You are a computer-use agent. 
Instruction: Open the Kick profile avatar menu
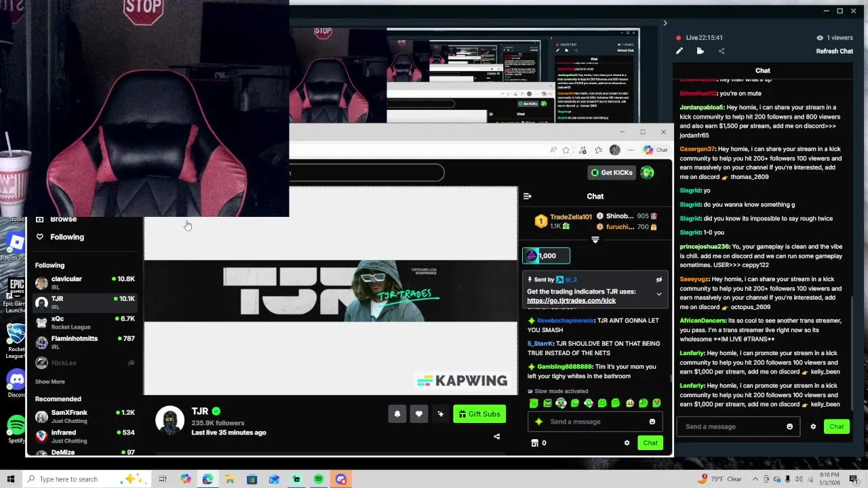coord(648,172)
